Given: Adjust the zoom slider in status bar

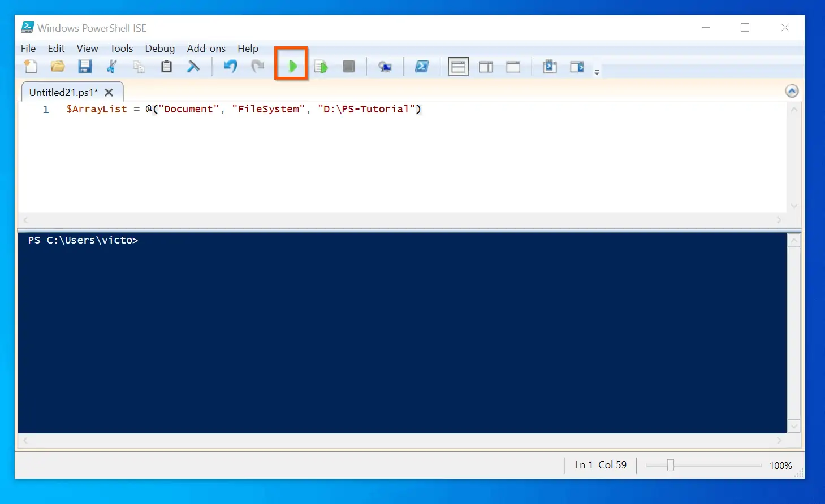Looking at the screenshot, I should (x=670, y=465).
